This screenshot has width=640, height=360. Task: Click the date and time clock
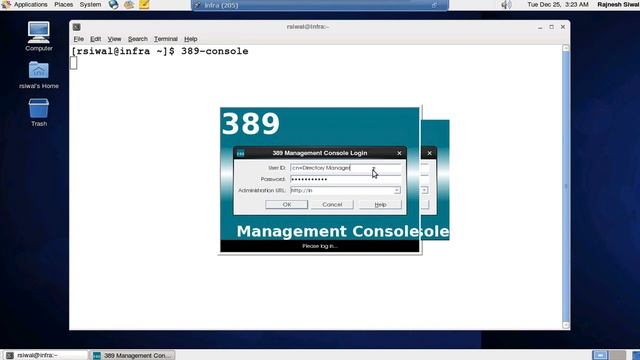coord(558,4)
